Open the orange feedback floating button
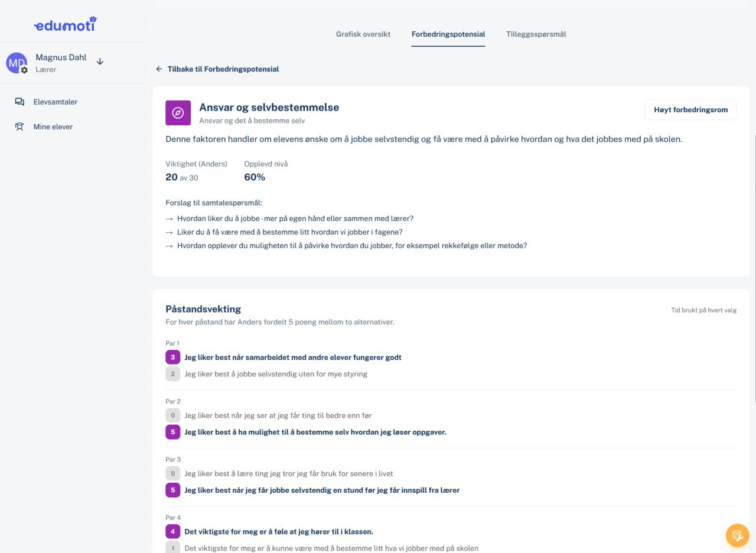This screenshot has height=553, width=756. click(x=737, y=535)
